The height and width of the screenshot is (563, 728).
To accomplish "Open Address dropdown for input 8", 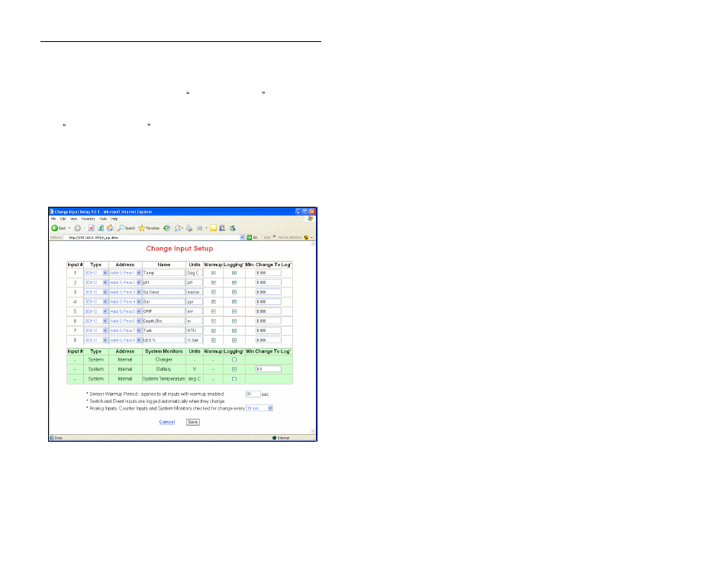I will pyautogui.click(x=125, y=340).
